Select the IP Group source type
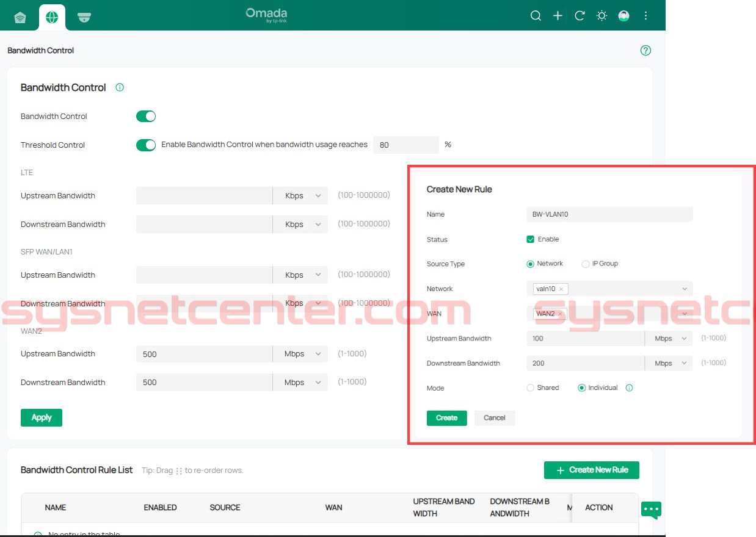The width and height of the screenshot is (756, 537). click(586, 264)
